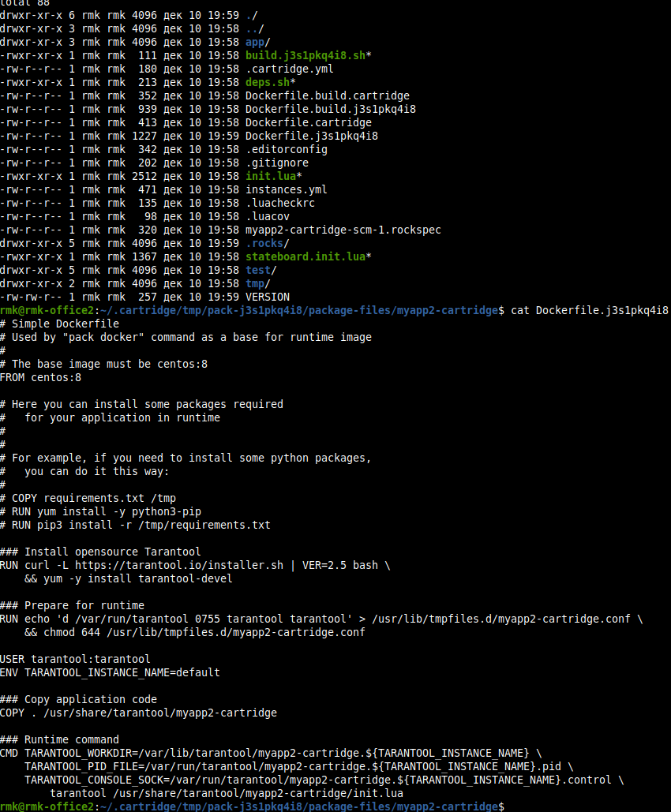This screenshot has width=671, height=812.
Task: Select '### Copy application code' heading
Action: pos(78,701)
